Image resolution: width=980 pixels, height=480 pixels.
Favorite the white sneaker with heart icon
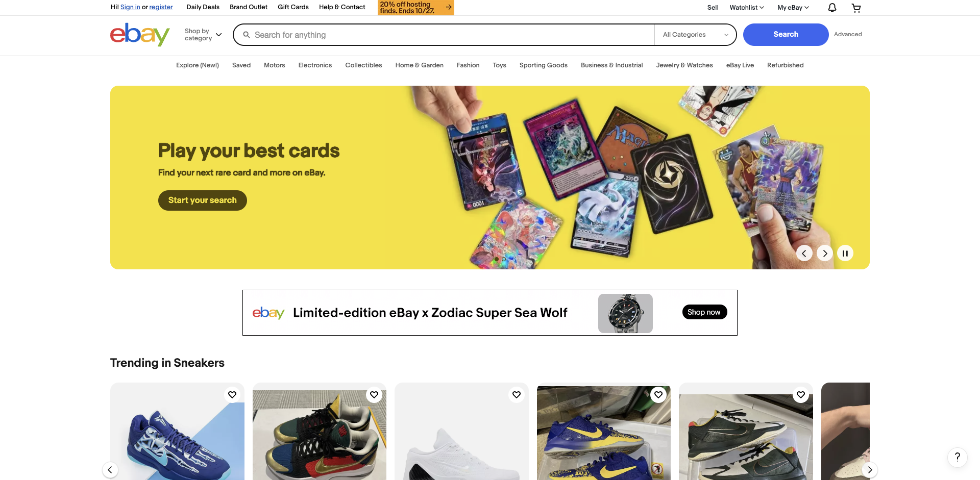click(x=517, y=395)
